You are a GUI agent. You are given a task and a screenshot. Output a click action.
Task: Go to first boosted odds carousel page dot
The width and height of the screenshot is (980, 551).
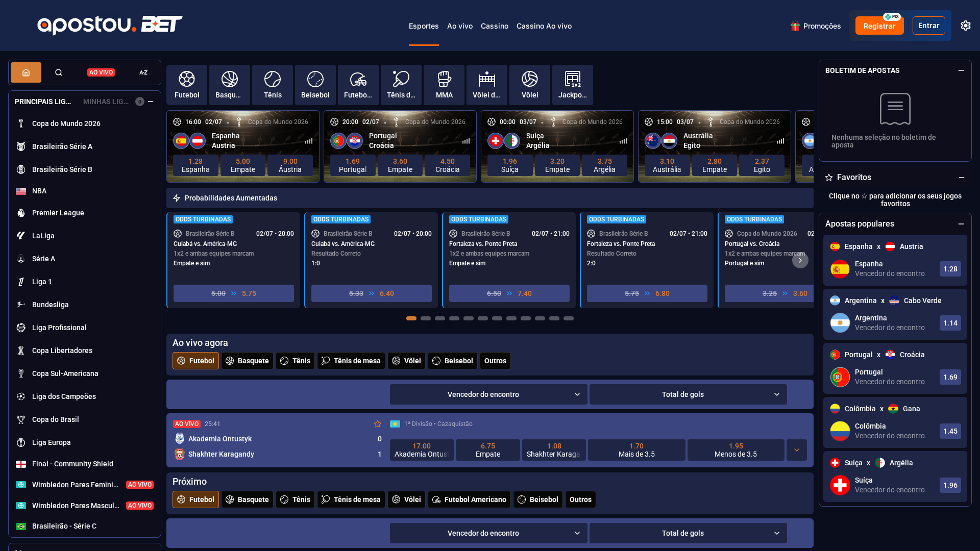(x=411, y=318)
